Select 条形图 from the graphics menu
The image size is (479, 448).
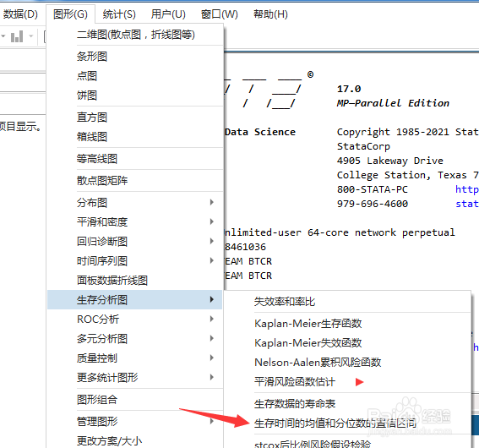(x=136, y=57)
